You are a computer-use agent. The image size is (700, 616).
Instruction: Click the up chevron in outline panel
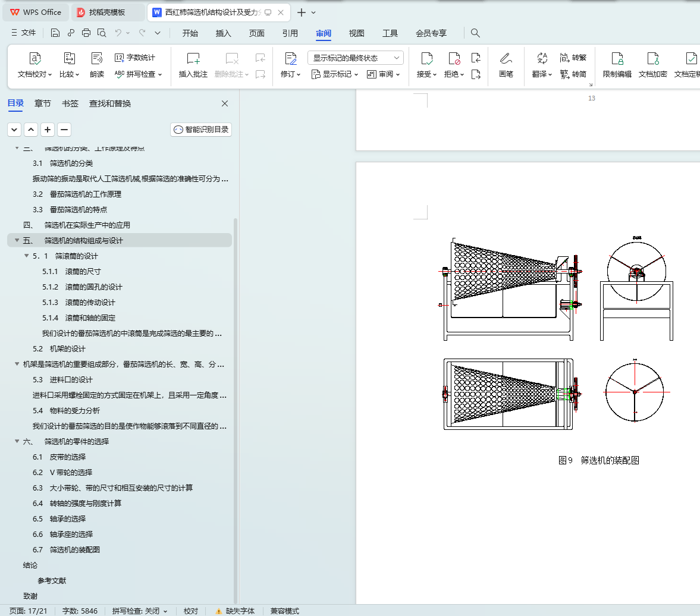(x=31, y=130)
